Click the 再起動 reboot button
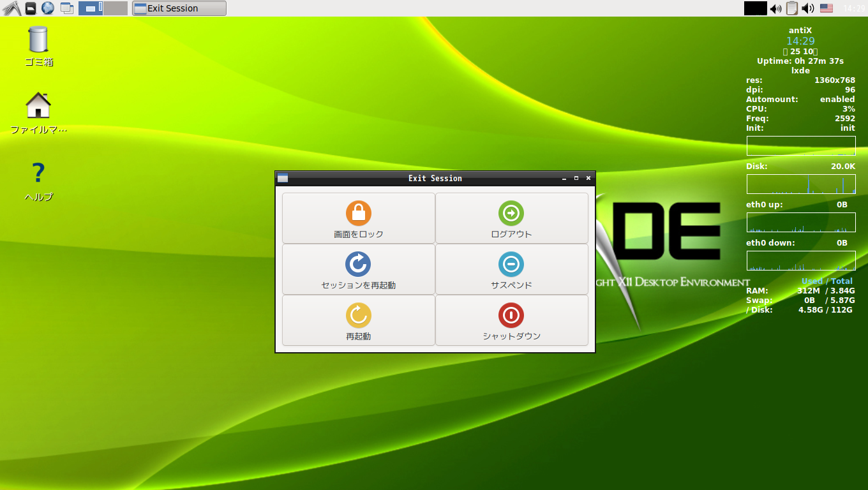This screenshot has height=490, width=868. tap(358, 320)
